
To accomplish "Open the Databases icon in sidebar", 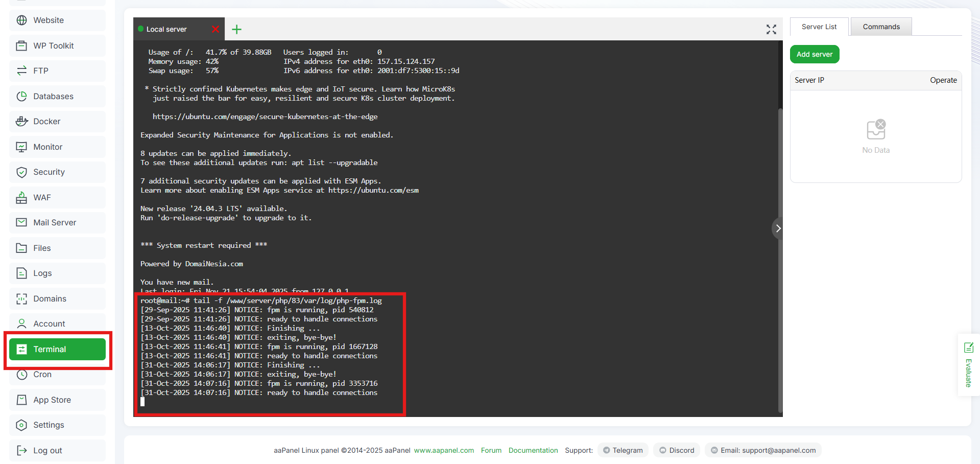I will tap(21, 96).
